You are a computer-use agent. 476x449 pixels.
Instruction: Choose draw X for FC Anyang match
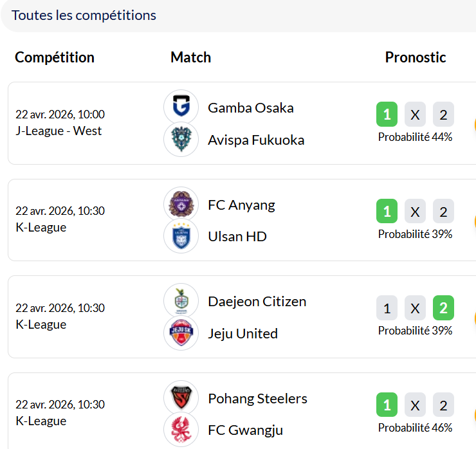pyautogui.click(x=415, y=212)
